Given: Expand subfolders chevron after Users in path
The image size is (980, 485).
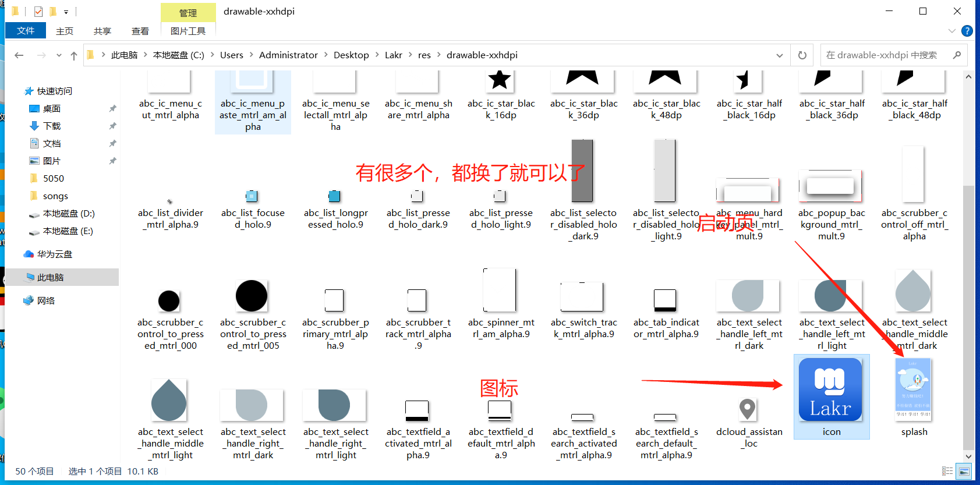Looking at the screenshot, I should point(252,55).
